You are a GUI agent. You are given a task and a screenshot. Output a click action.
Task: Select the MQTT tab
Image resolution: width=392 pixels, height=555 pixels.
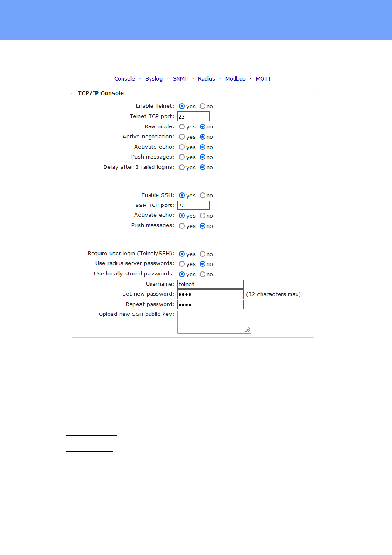(264, 79)
